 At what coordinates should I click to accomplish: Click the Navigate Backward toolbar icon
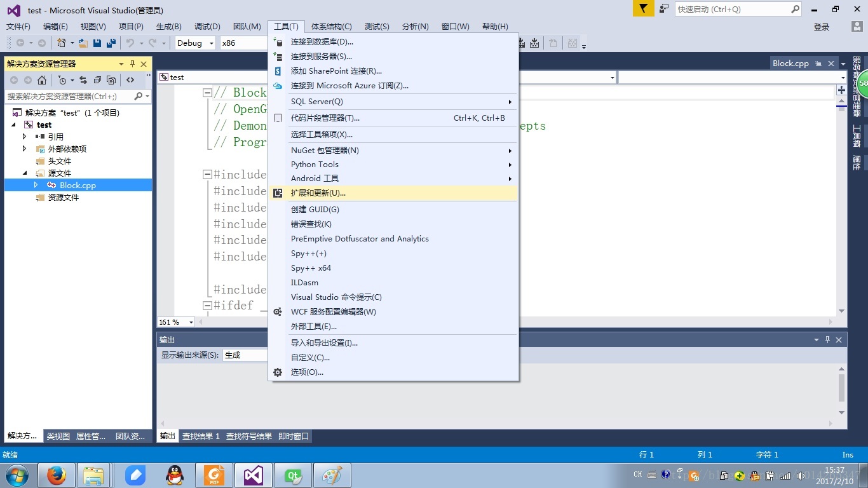coord(21,43)
